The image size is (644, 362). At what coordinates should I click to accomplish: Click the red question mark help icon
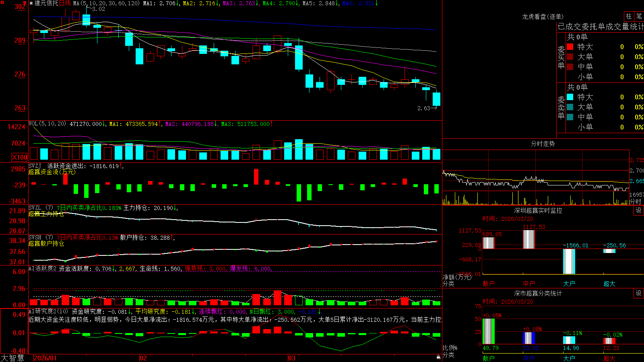click(x=25, y=4)
